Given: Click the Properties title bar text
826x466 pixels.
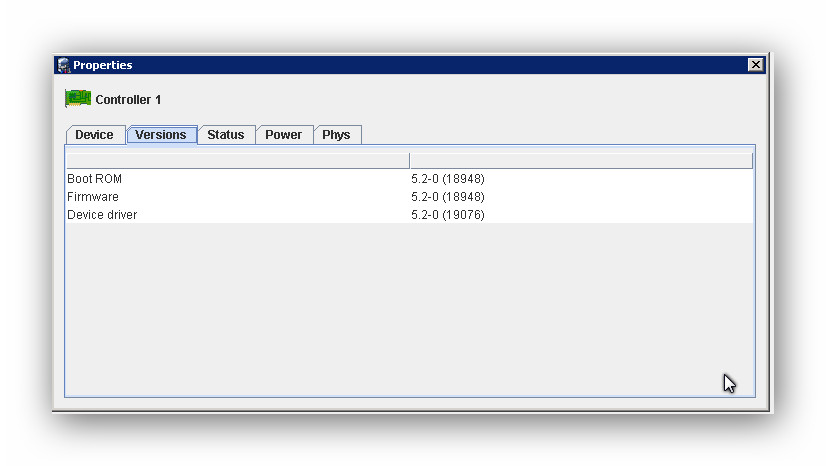Looking at the screenshot, I should [103, 65].
